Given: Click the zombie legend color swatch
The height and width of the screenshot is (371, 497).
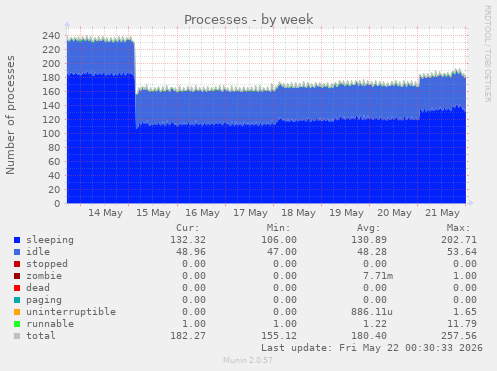Looking at the screenshot, I should pos(17,276).
